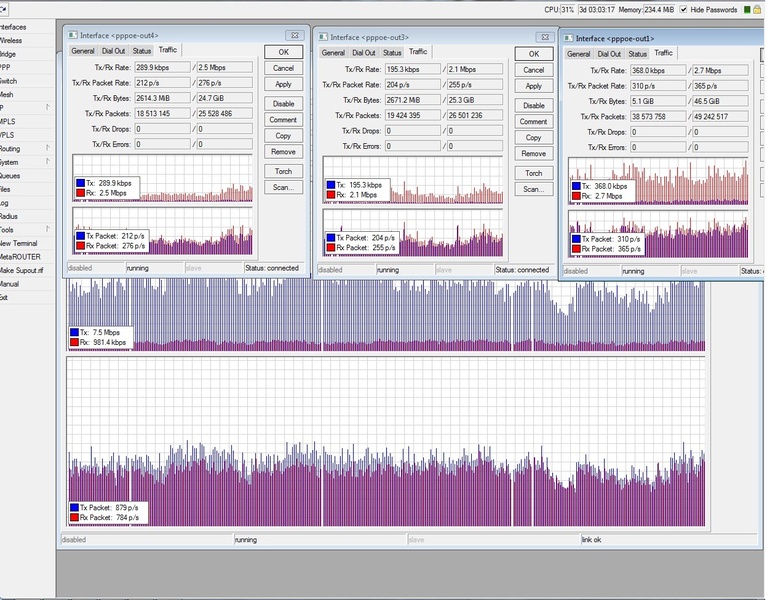Expand the Tools submenu arrow

pos(48,229)
